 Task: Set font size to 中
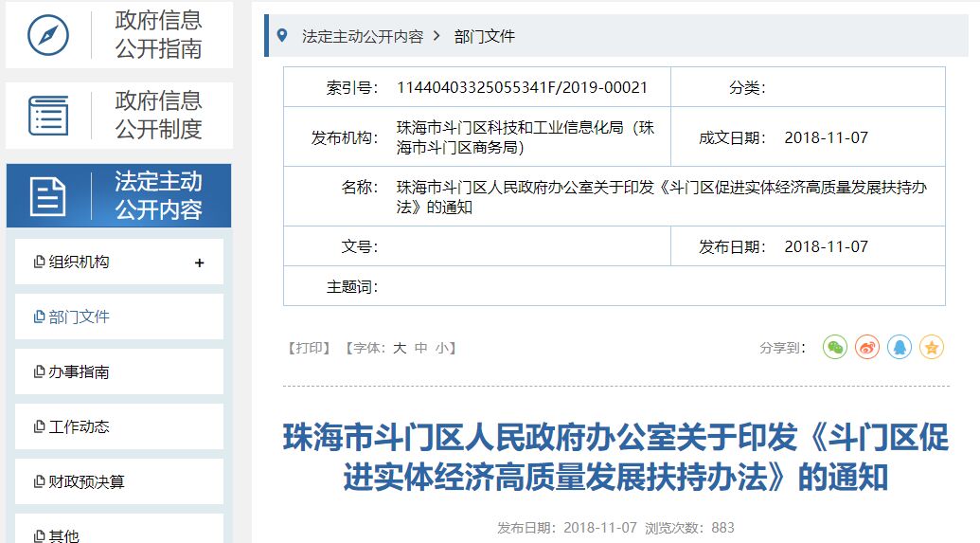click(x=421, y=348)
